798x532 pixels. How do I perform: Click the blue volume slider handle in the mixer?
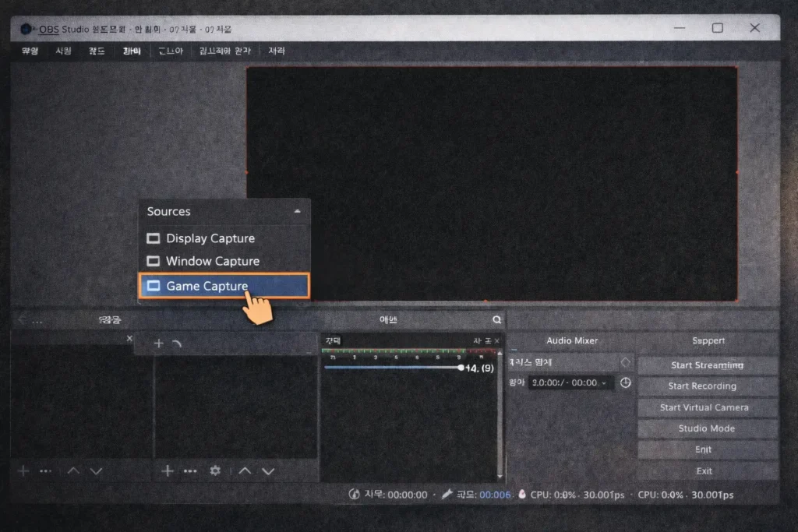[460, 368]
